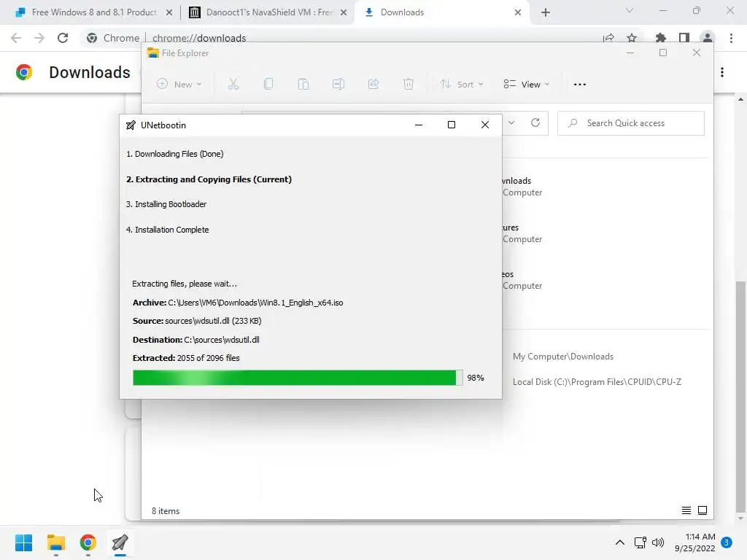Viewport: 747px width, 560px height.
Task: Toggle Chrome's side panel icon
Action: pos(684,38)
